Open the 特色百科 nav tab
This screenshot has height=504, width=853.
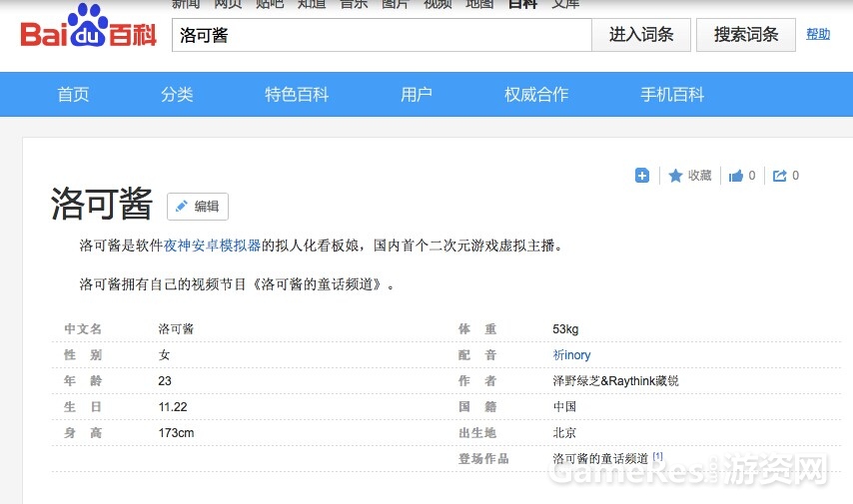(x=297, y=95)
